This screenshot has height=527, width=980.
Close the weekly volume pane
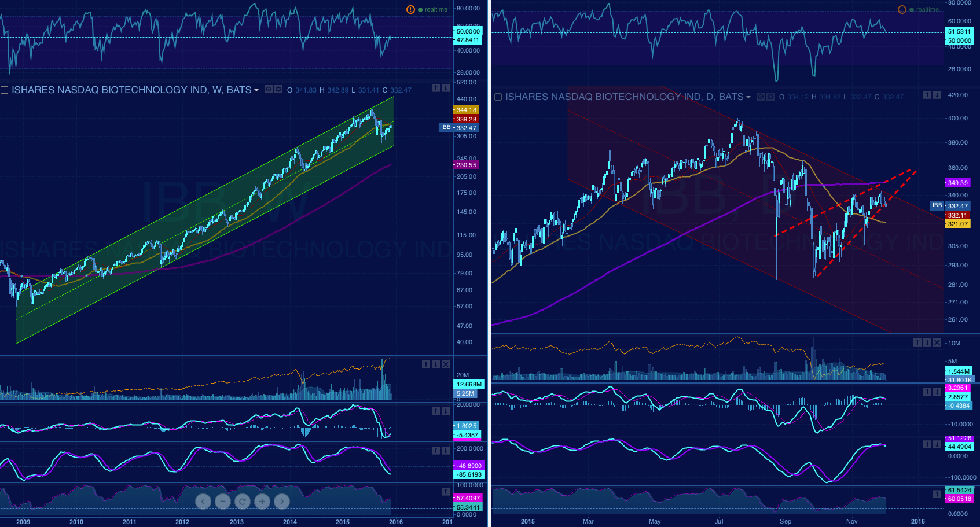click(446, 364)
